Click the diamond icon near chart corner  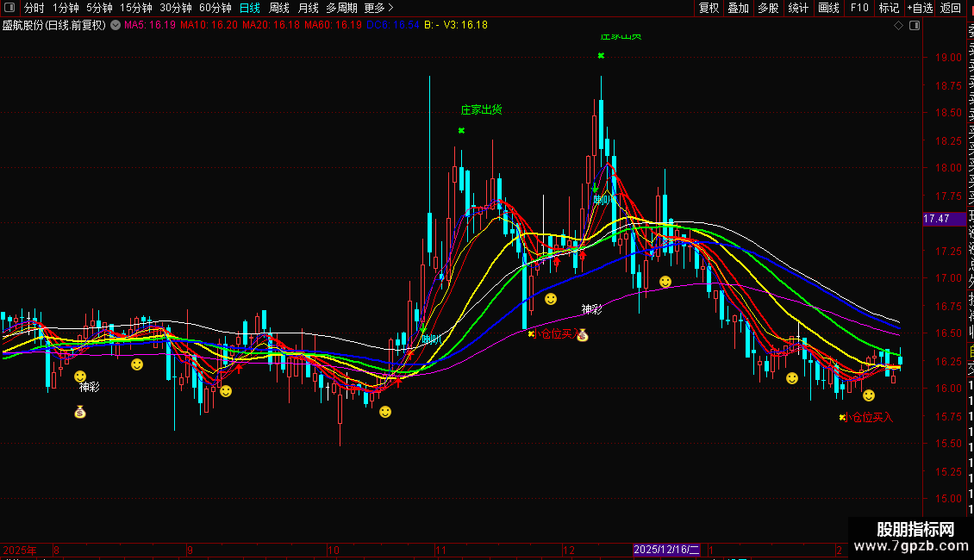pos(898,26)
